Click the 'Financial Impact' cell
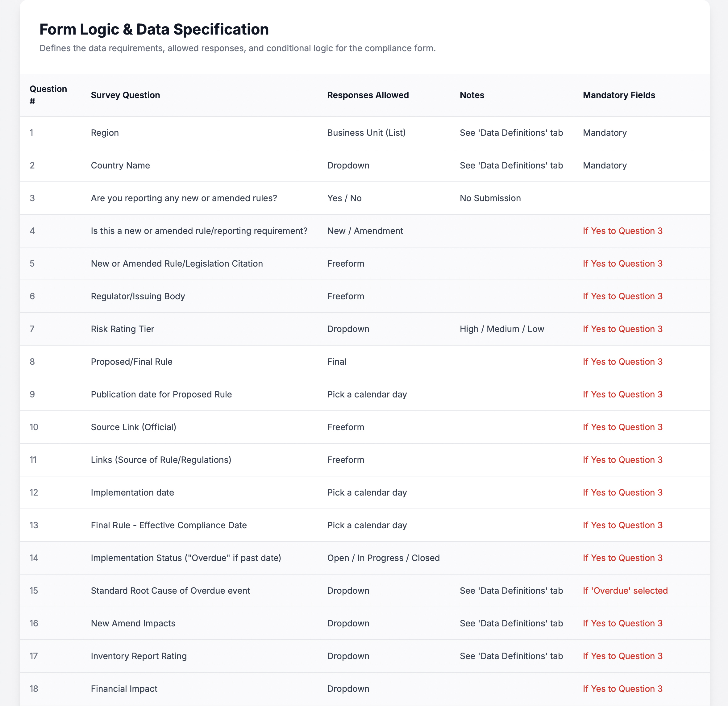 click(124, 688)
